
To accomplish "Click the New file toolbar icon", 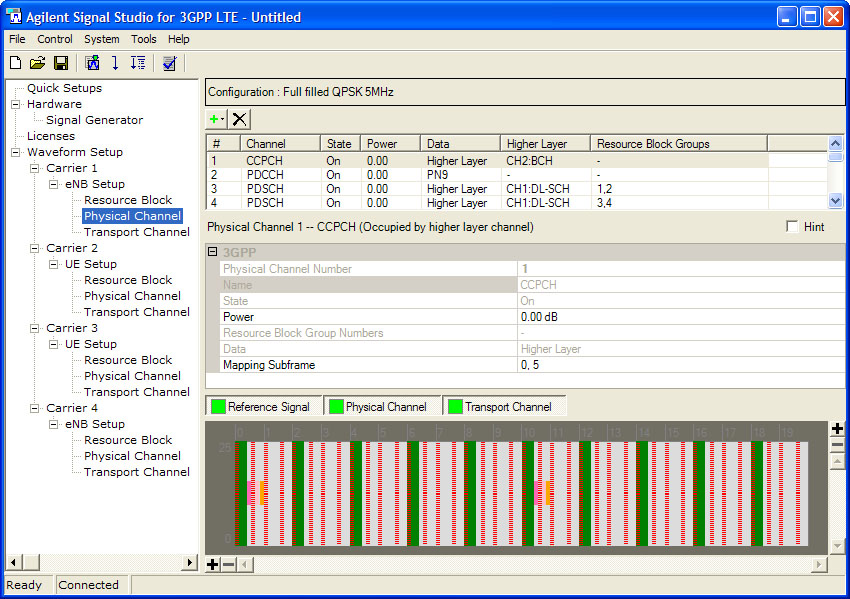I will (15, 63).
